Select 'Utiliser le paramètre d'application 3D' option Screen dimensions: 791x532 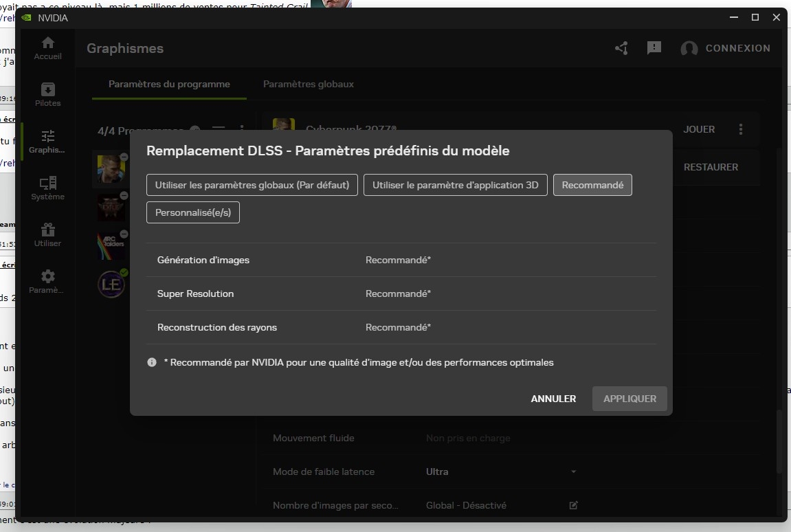(455, 185)
